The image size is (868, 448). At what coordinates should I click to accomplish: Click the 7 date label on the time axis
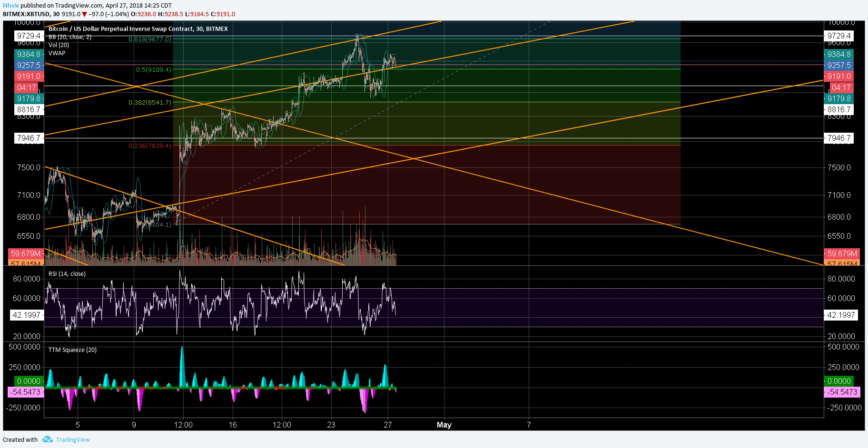(x=529, y=425)
